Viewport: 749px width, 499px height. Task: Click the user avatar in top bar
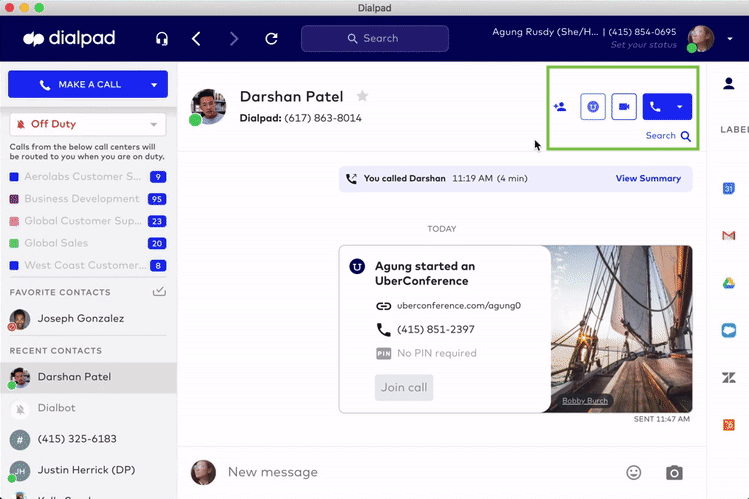(700, 39)
